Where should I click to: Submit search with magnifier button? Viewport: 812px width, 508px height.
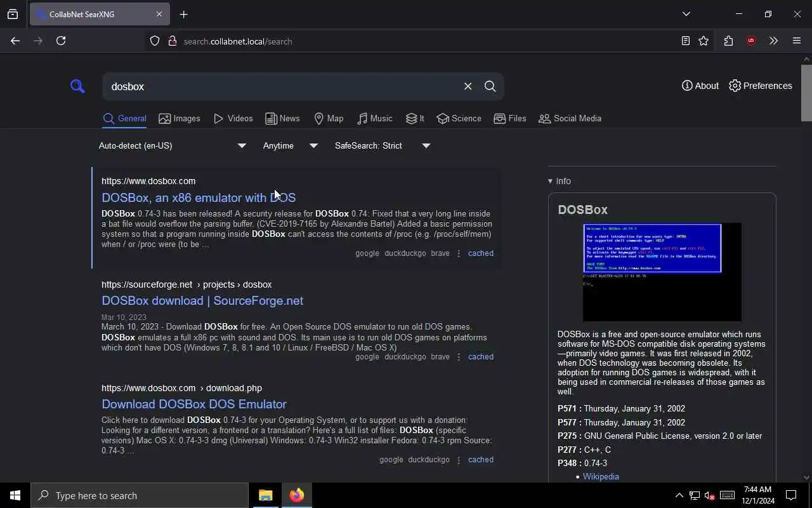[490, 86]
